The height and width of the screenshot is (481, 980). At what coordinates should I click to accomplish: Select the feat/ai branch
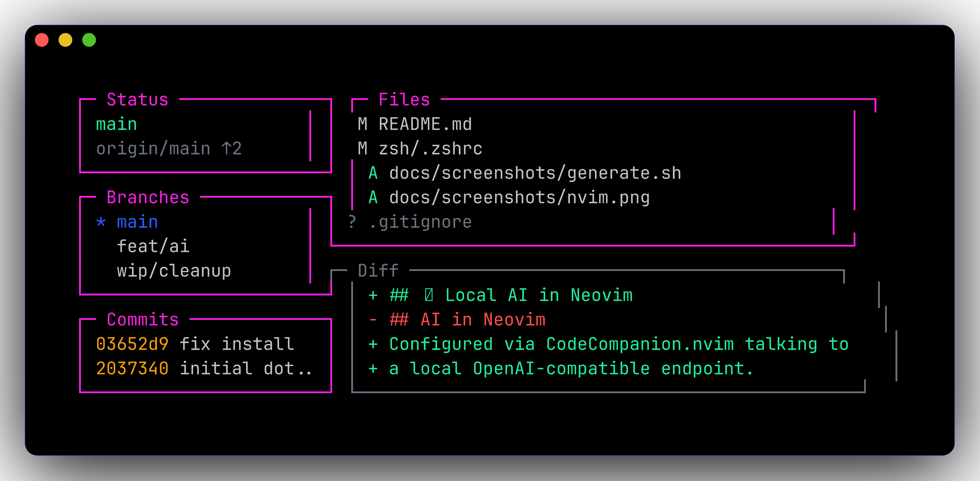[153, 246]
